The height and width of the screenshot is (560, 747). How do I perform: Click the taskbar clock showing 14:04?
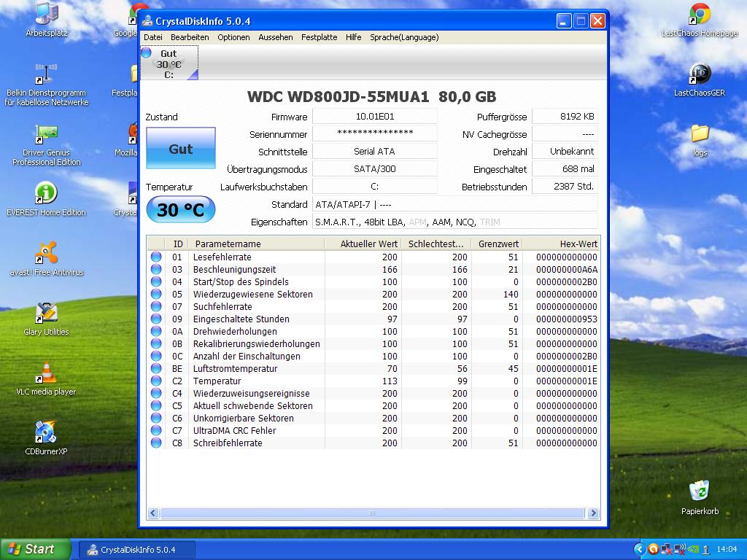(727, 550)
